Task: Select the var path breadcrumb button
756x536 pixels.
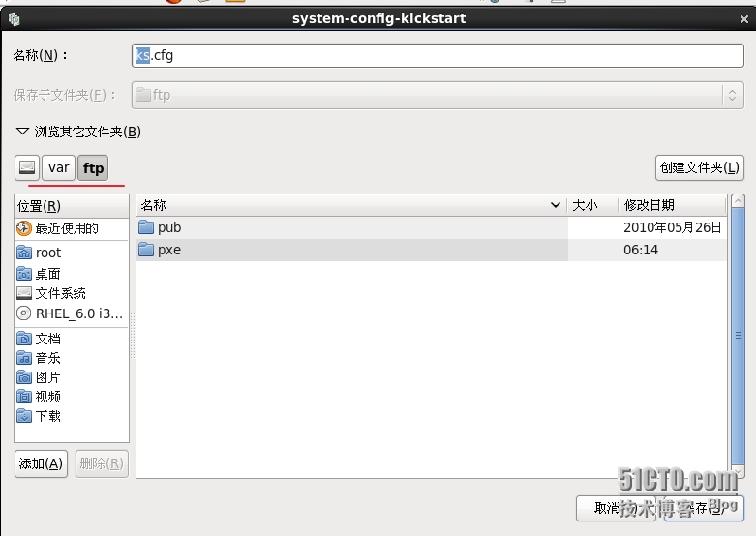Action: click(x=58, y=167)
